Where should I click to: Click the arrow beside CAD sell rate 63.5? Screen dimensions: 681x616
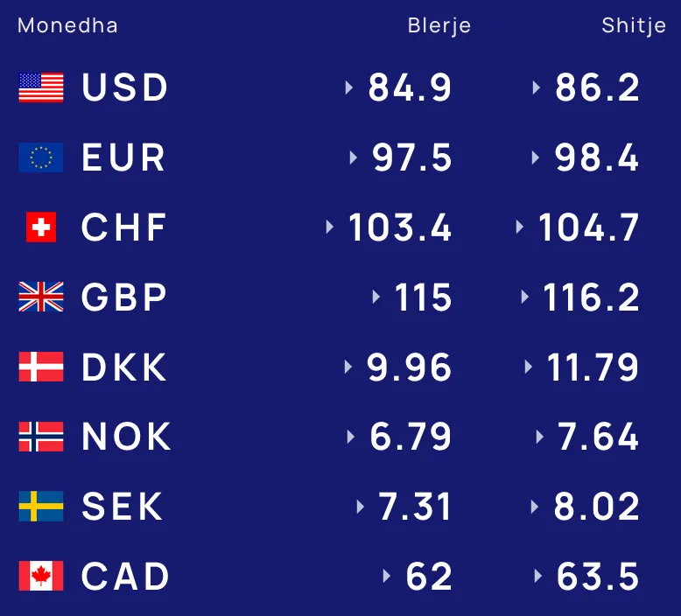click(538, 576)
